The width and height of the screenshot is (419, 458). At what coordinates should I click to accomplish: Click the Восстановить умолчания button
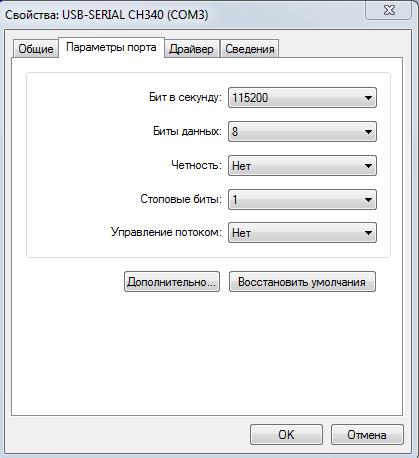click(302, 282)
